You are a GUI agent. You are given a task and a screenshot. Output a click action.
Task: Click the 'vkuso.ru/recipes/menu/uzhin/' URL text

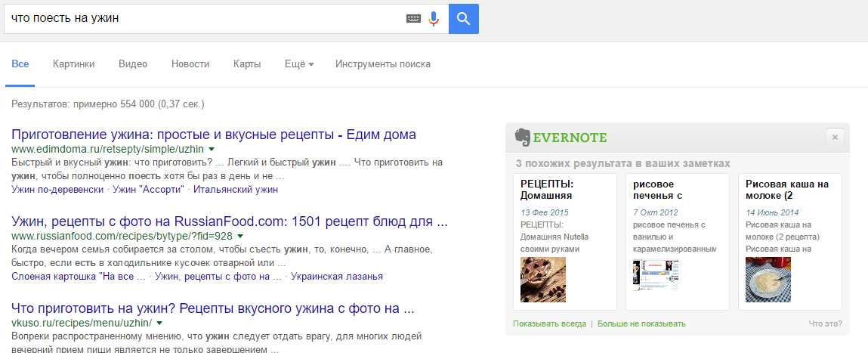(82, 323)
